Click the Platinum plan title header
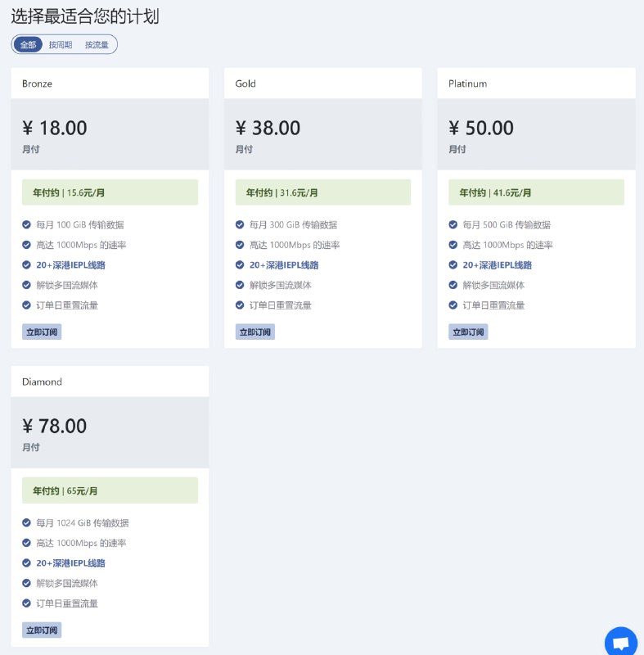This screenshot has height=655, width=644. 536,84
